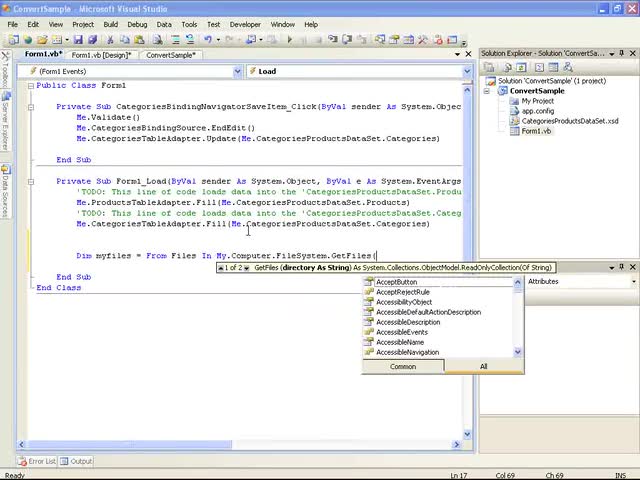Click the Find in Files toolbar icon
This screenshot has height=480, width=640.
click(x=158, y=40)
